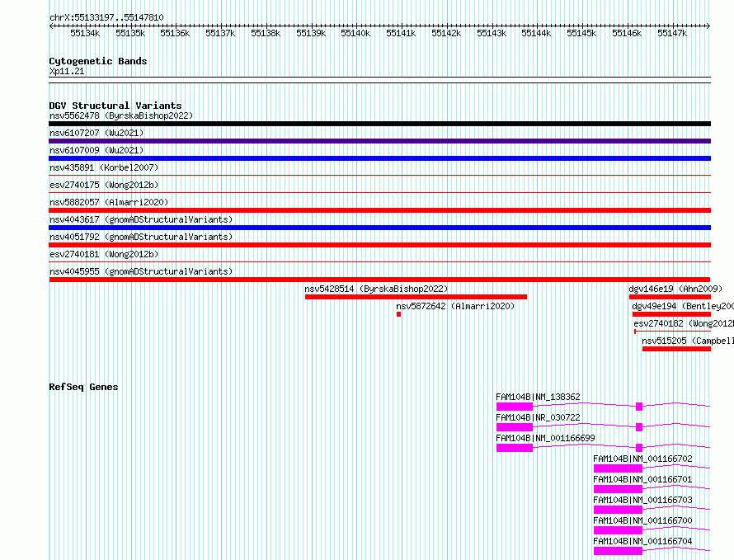Click the 55146k ruler tick label
Image resolution: width=734 pixels, height=560 pixels.
click(x=627, y=33)
